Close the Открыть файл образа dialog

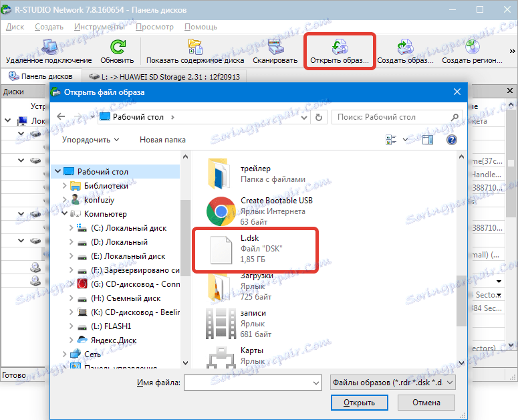click(x=457, y=92)
